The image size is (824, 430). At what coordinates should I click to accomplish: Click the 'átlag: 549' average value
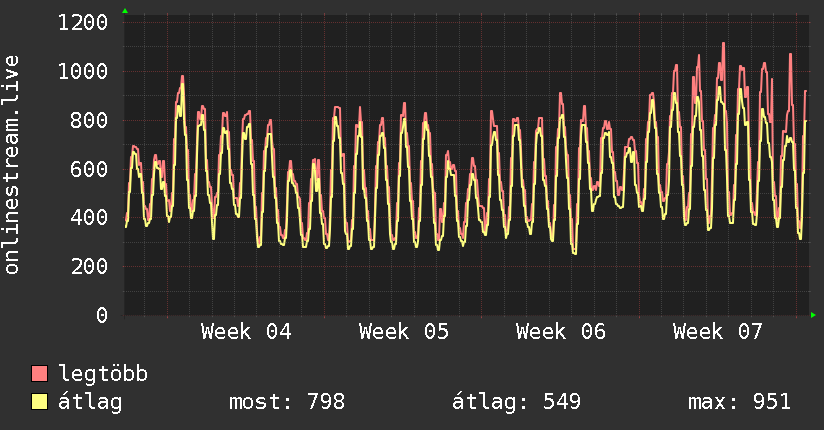click(517, 402)
